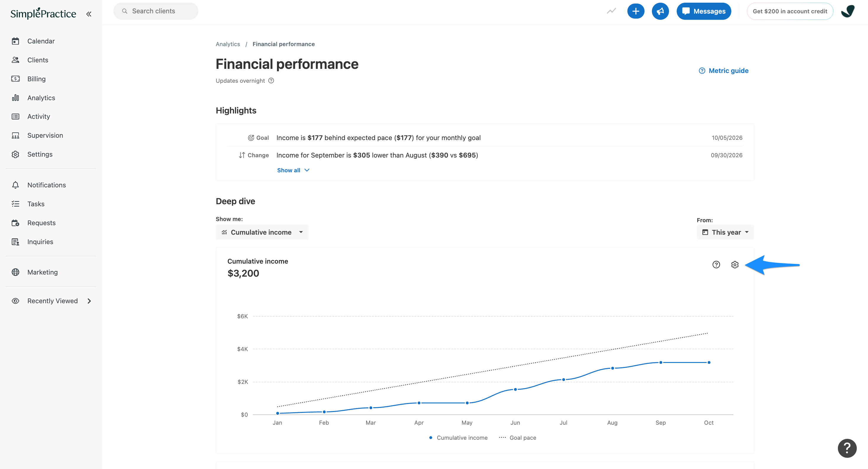Image resolution: width=868 pixels, height=469 pixels.
Task: Go to Clients in sidebar
Action: tap(38, 60)
